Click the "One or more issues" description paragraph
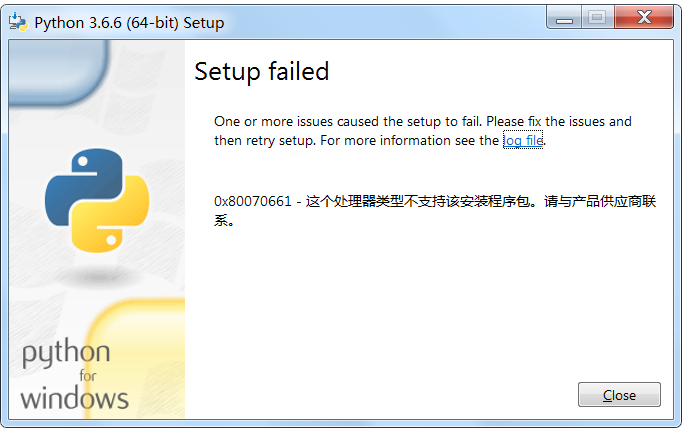This screenshot has height=430, width=687. 423,131
